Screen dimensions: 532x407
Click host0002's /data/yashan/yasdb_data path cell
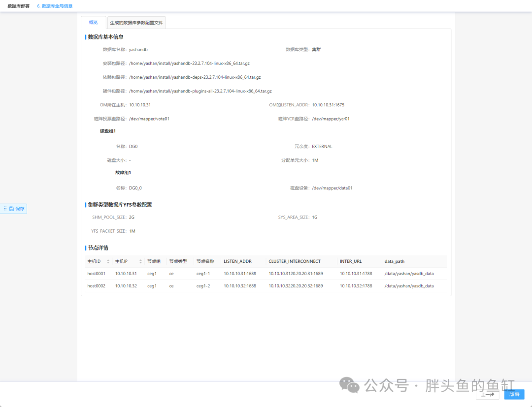click(x=409, y=286)
